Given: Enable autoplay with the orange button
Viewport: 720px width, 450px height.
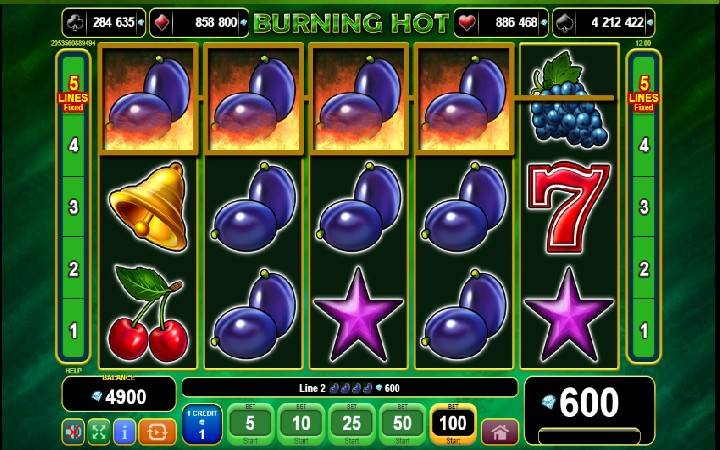Looking at the screenshot, I should (x=158, y=431).
